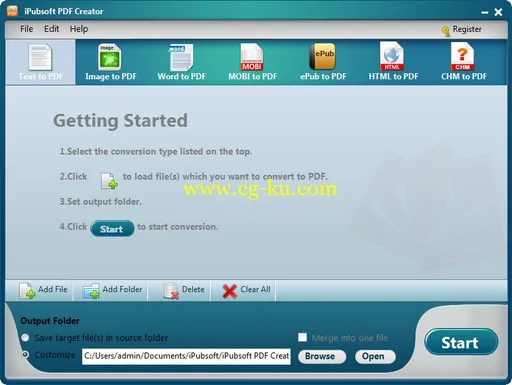Start the conversion with the big Start button
512x385 pixels.
461,342
